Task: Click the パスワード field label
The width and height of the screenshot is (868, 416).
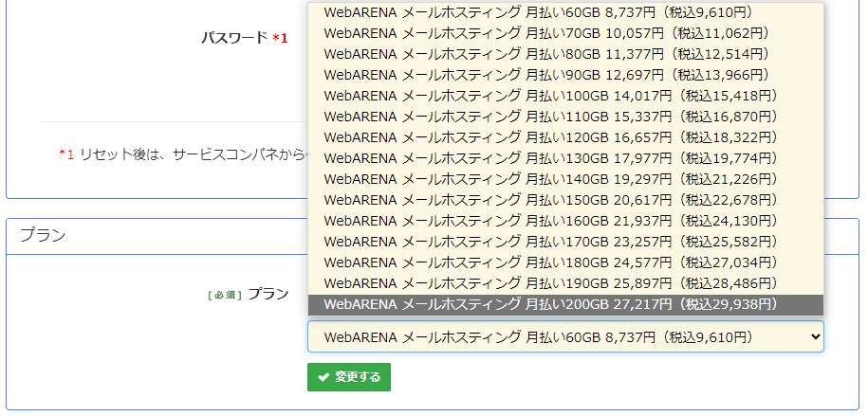Action: point(244,38)
